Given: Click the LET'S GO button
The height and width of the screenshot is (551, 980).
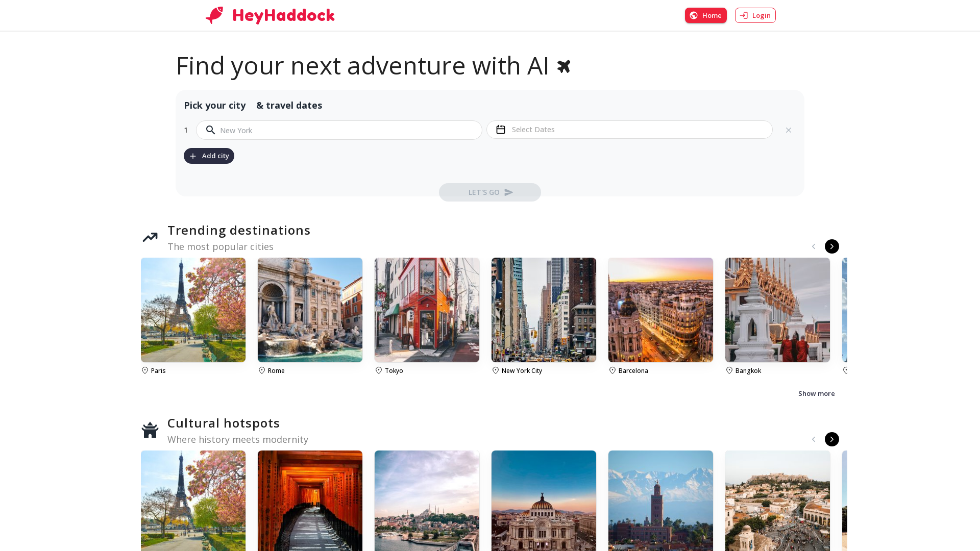Looking at the screenshot, I should 490,192.
